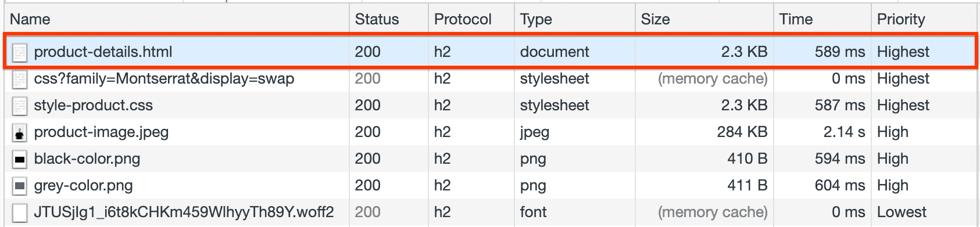Click the product-image.jpeg thumbnail icon
Screen dimensions: 980x227
(20, 132)
